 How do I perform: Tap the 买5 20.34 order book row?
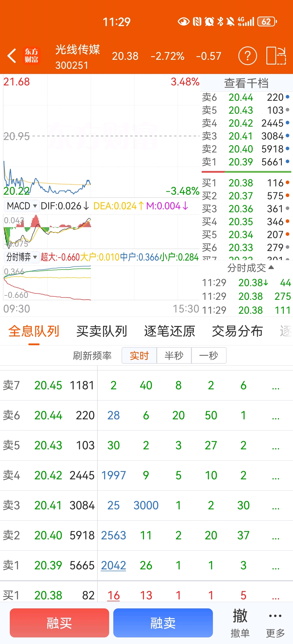coord(246,234)
